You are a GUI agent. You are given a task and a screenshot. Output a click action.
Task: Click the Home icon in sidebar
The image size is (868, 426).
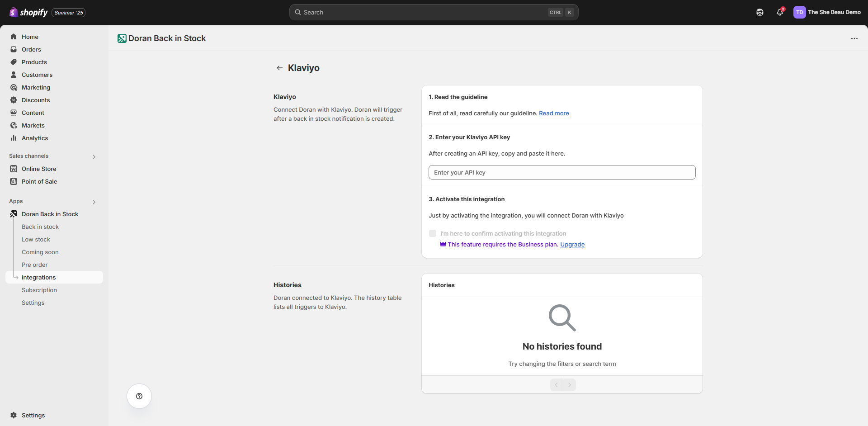coord(14,37)
